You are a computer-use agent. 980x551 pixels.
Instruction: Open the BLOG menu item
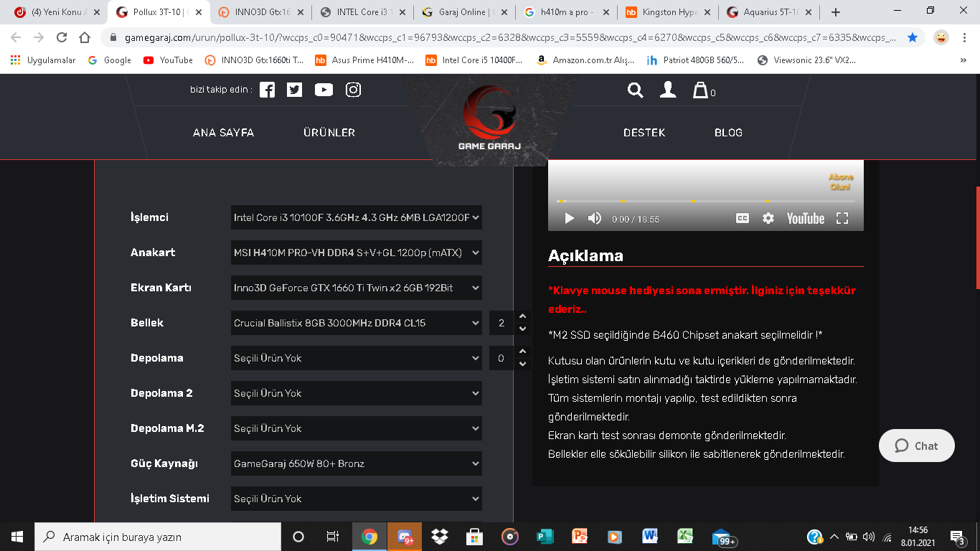728,133
